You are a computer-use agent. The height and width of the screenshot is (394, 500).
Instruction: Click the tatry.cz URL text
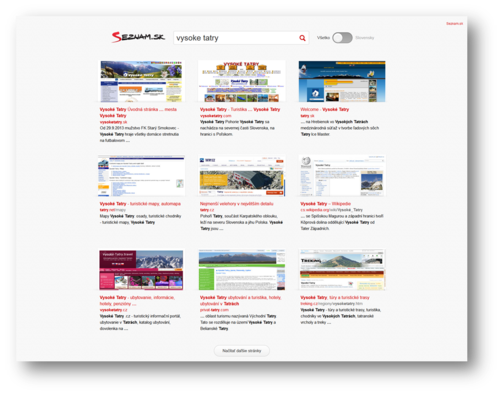[x=207, y=210]
